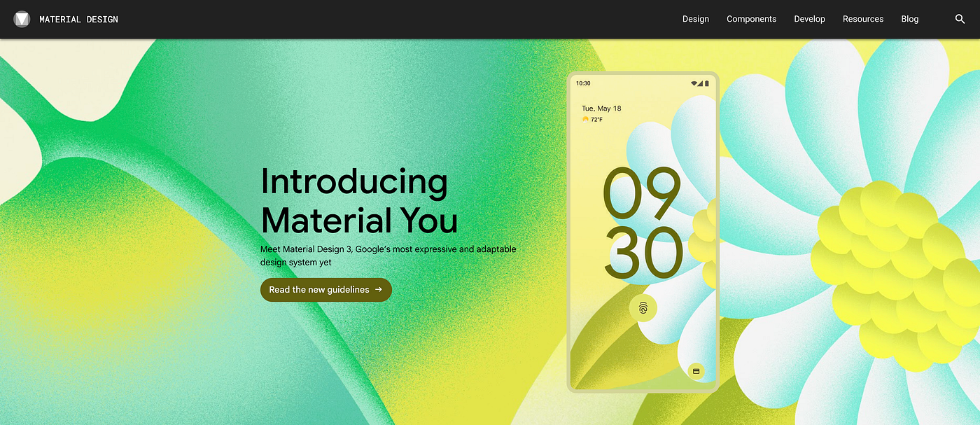
Task: Go to the Blog page
Action: [910, 19]
